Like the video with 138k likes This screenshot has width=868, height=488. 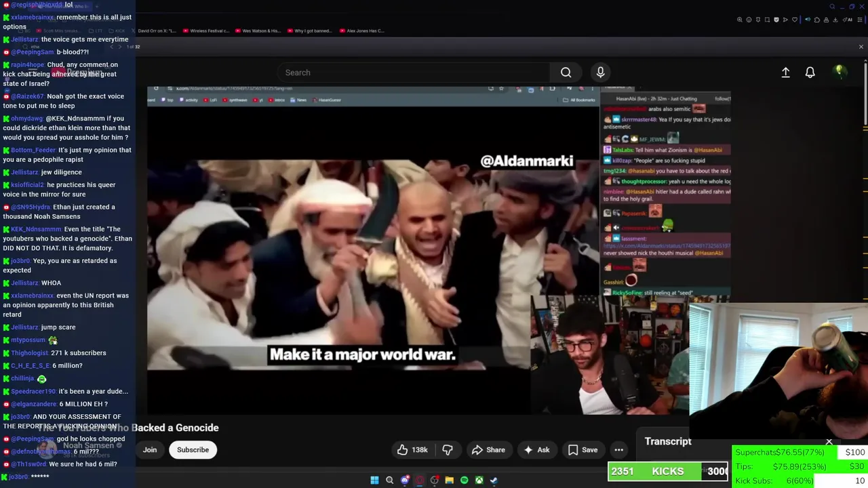[x=412, y=450]
